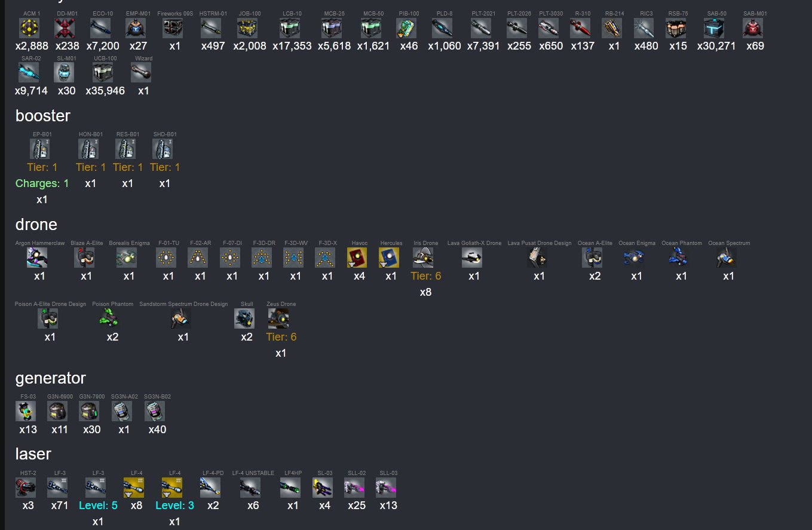Open the UCB-100 ammo icon
This screenshot has height=530, width=812.
103,72
